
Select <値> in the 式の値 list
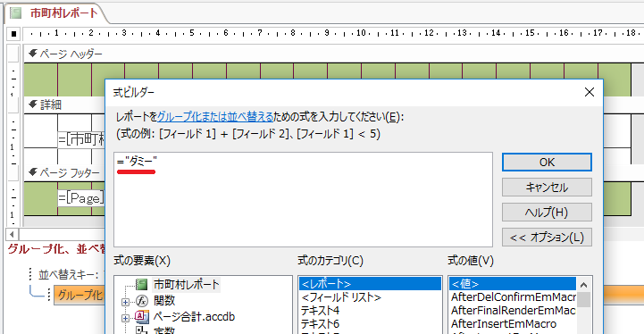click(513, 284)
